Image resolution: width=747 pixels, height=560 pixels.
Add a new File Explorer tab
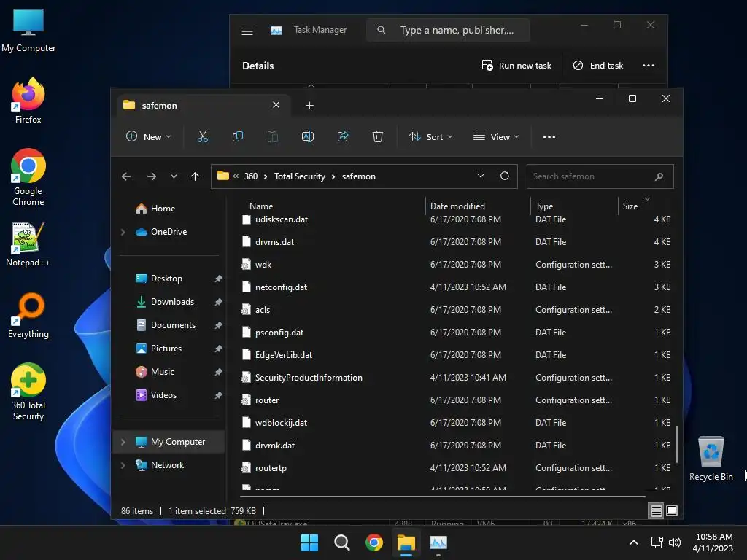coord(309,105)
